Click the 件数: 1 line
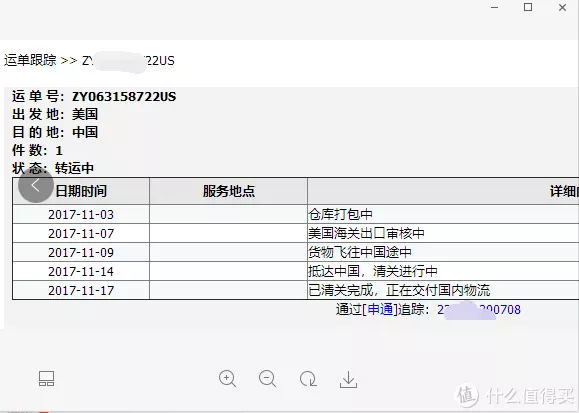579x413 pixels. click(37, 150)
